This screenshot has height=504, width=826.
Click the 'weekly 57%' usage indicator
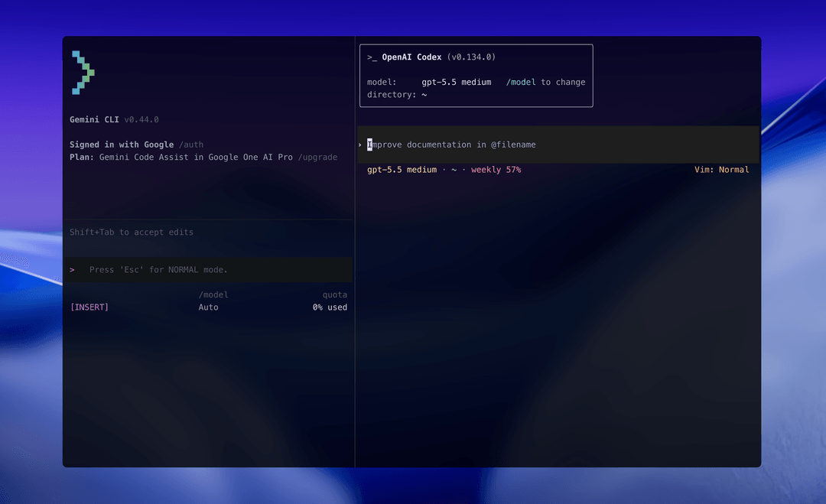496,170
